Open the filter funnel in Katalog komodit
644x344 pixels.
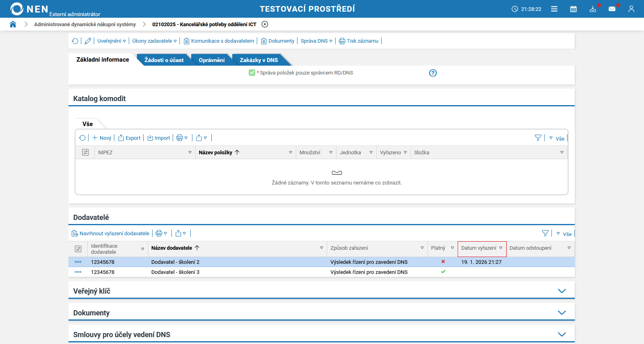tap(538, 138)
